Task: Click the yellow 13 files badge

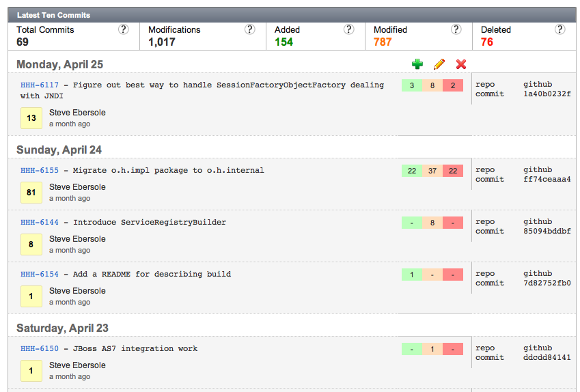Action: click(31, 118)
